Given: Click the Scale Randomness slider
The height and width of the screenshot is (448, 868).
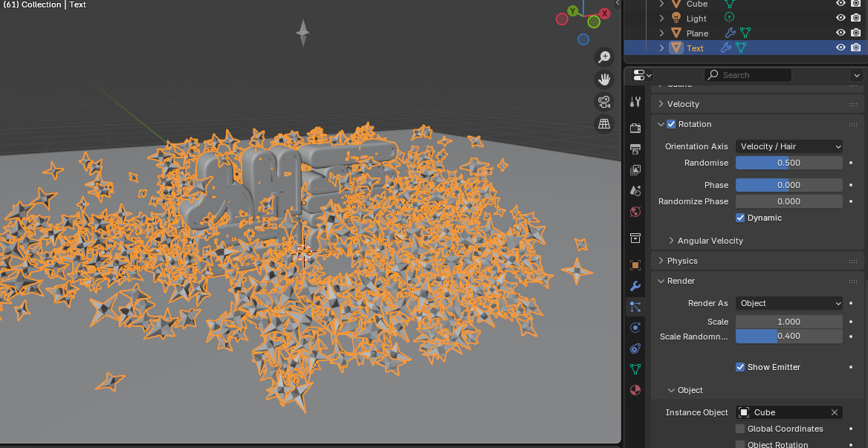Looking at the screenshot, I should (788, 336).
